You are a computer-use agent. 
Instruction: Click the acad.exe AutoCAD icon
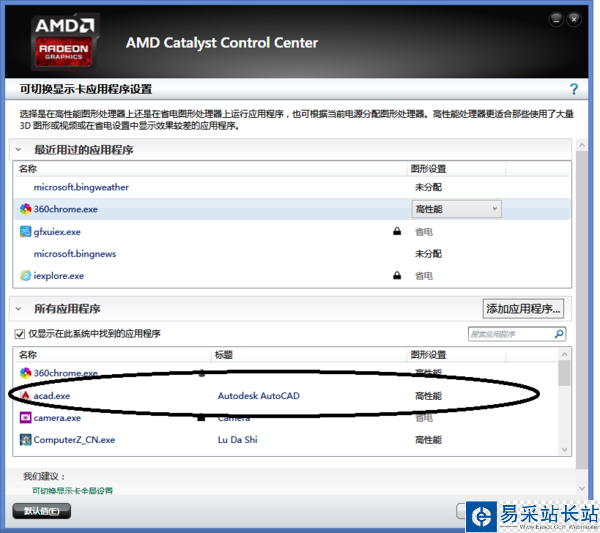[x=25, y=395]
